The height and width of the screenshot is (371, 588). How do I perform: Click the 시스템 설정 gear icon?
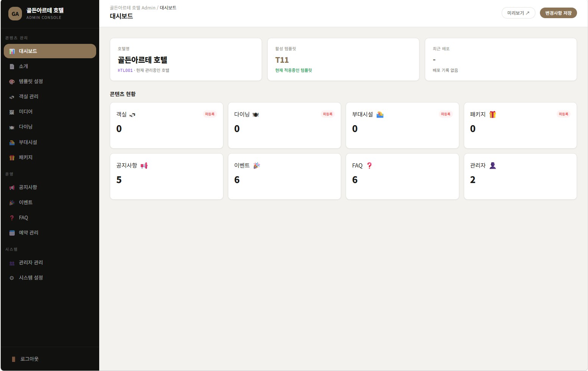click(12, 278)
